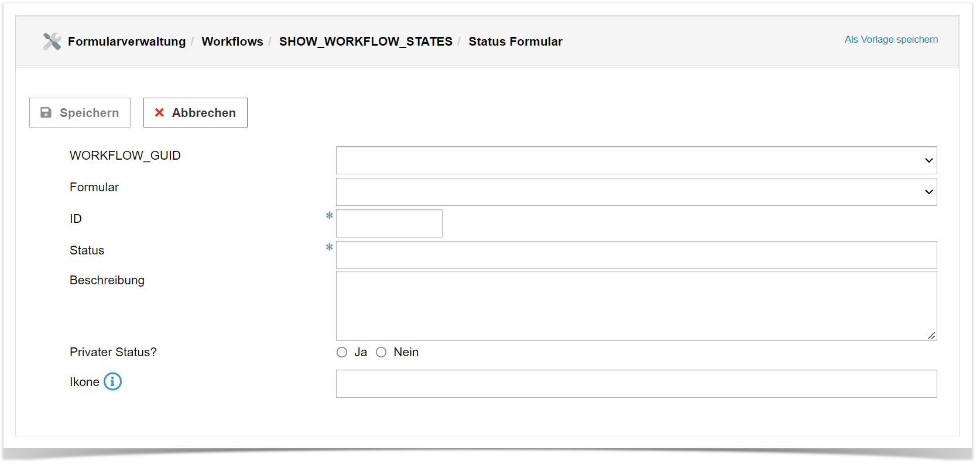Navigate to Workflows breadcrumb
Screen dimensions: 980x465
coord(232,42)
